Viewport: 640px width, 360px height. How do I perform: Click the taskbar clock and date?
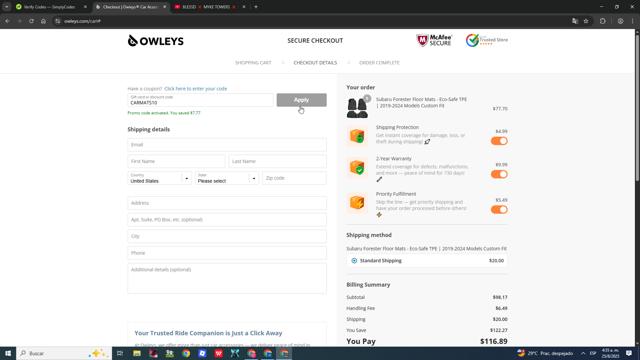pos(611,353)
